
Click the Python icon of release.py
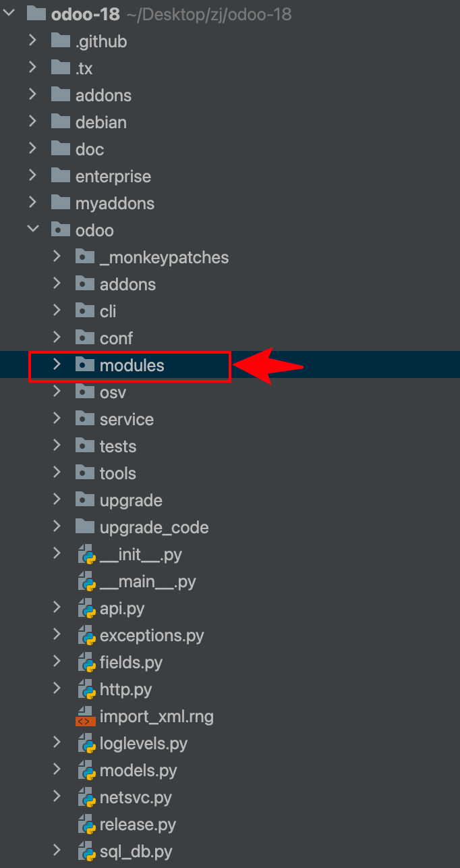point(85,825)
